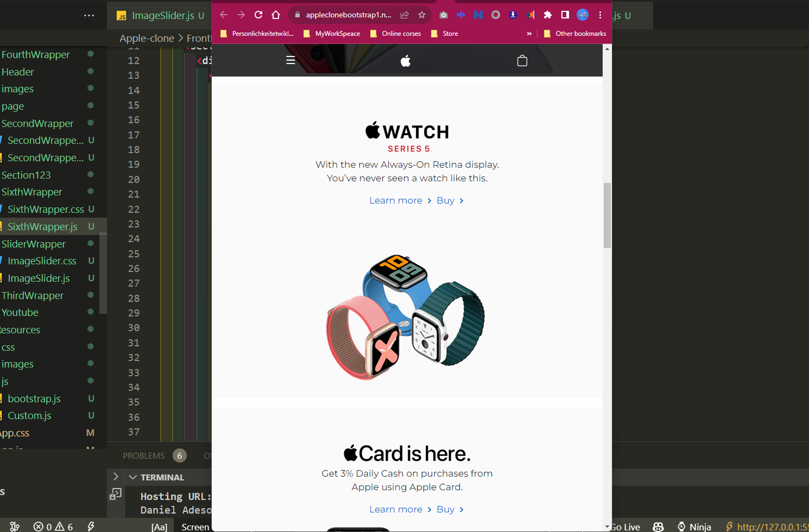Viewport: 809px width, 532px height.
Task: Click the browser page vertical scrollbar thumb
Action: click(607, 215)
